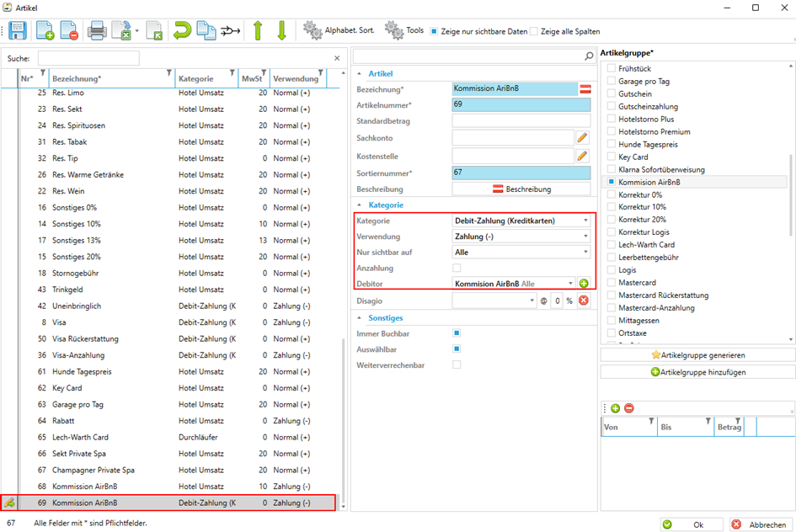Collapse the Sonstiges section
The width and height of the screenshot is (796, 532).
click(x=361, y=318)
